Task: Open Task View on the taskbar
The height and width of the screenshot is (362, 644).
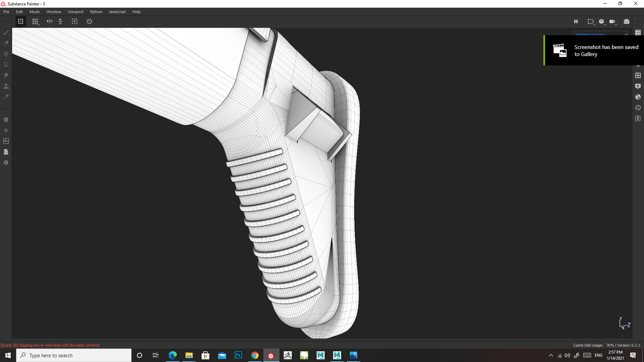Action: 156,355
